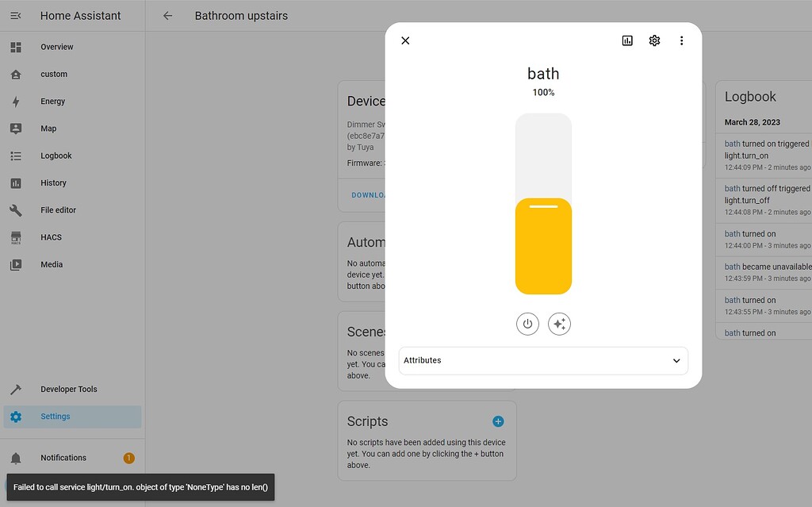The image size is (812, 507).
Task: Toggle the bath light with the power button
Action: point(527,324)
